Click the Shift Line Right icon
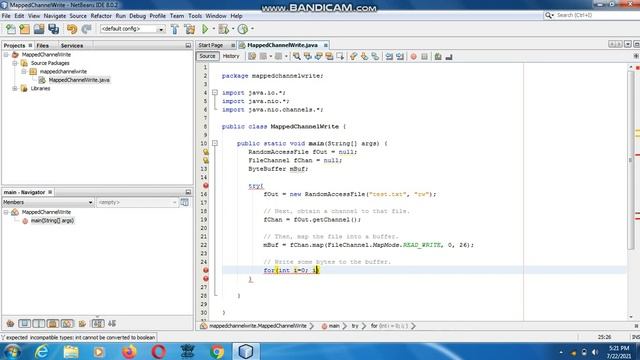This screenshot has width=640, height=360. [400, 56]
